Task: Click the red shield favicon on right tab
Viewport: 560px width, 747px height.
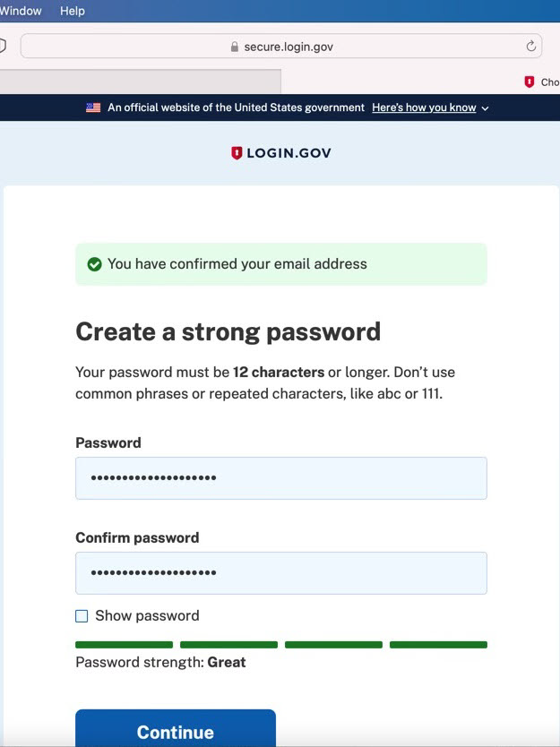Action: [x=530, y=82]
